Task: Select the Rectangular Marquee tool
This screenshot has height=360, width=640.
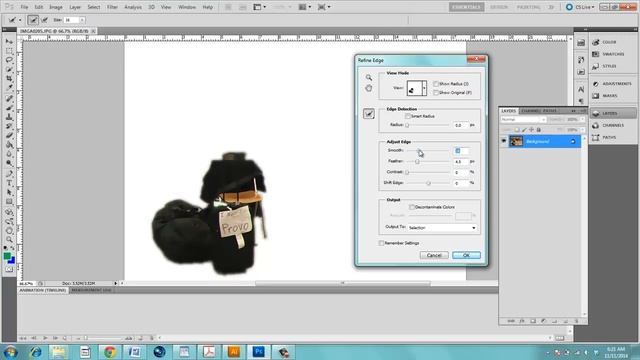Action: [x=9, y=51]
